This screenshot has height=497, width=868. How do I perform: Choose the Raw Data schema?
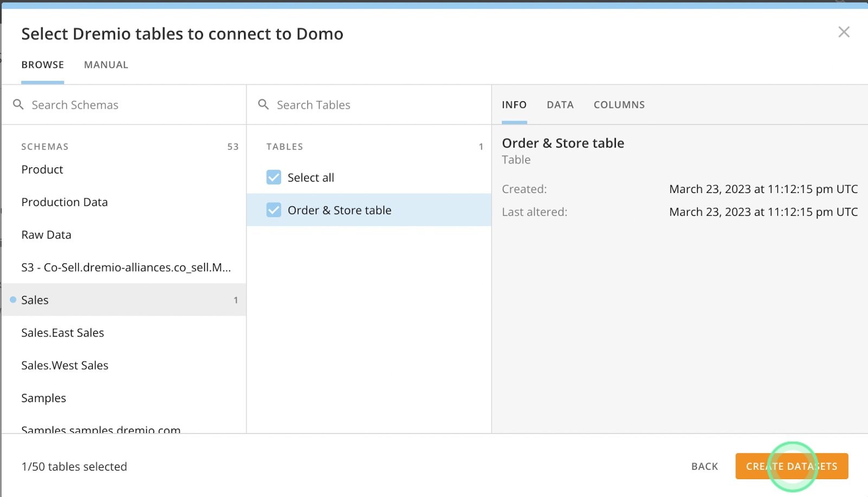pyautogui.click(x=46, y=235)
